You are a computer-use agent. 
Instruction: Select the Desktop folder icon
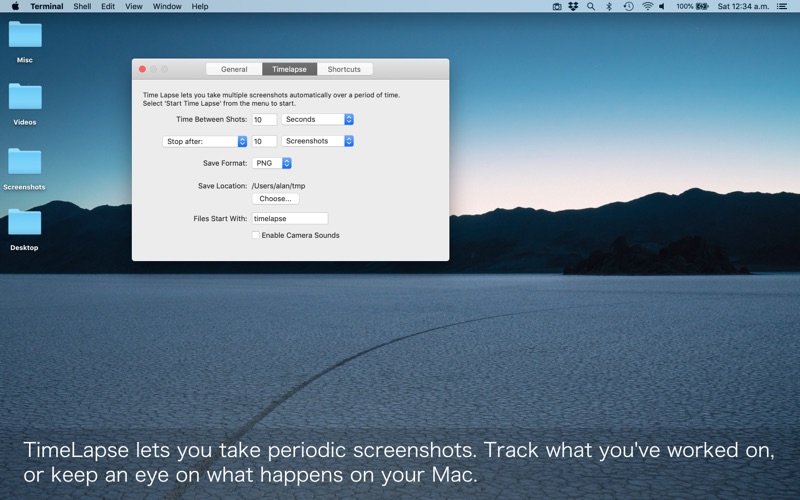point(24,222)
